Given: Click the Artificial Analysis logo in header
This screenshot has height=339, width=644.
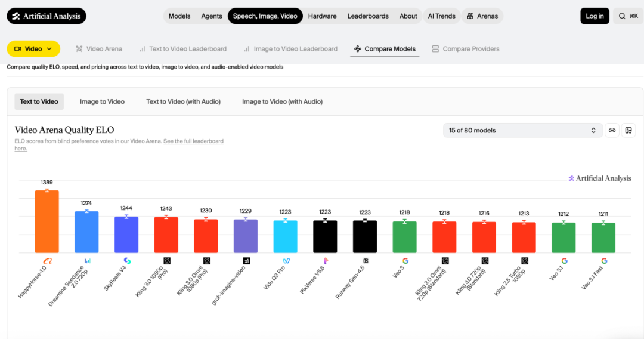Looking at the screenshot, I should 47,16.
